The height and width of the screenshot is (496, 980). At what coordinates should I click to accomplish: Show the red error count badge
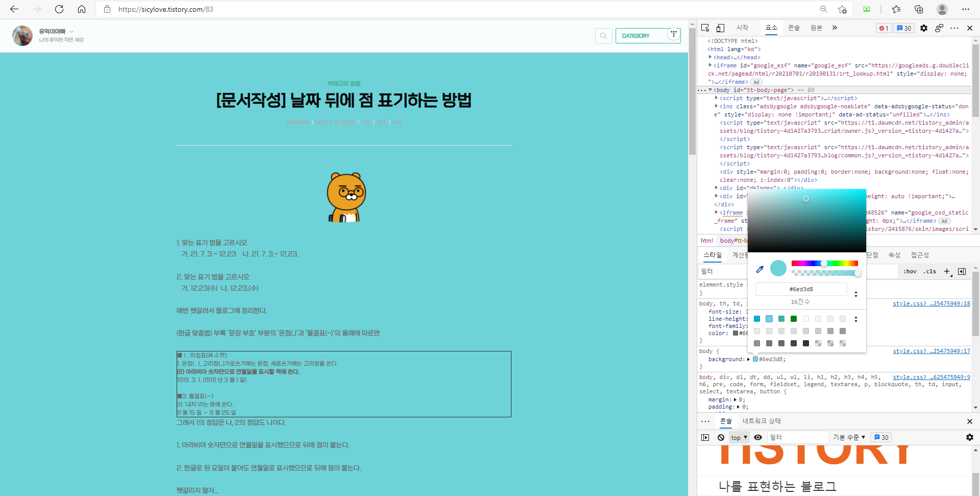884,28
